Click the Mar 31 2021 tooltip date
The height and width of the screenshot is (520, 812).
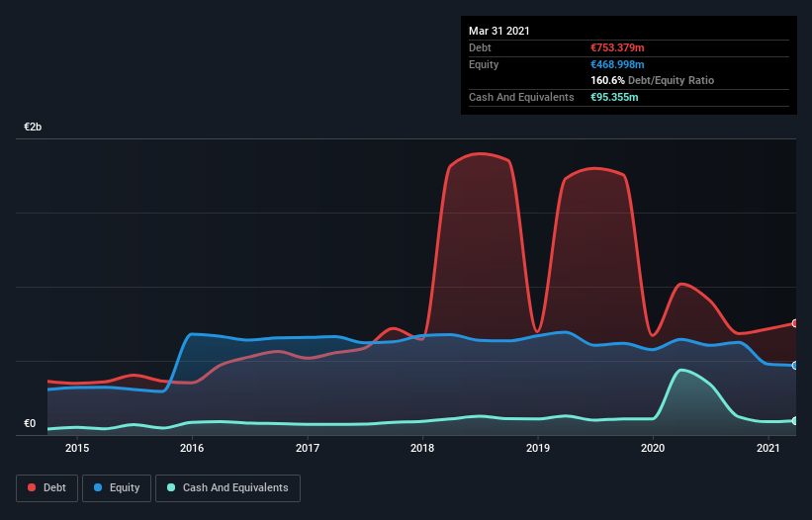[499, 31]
